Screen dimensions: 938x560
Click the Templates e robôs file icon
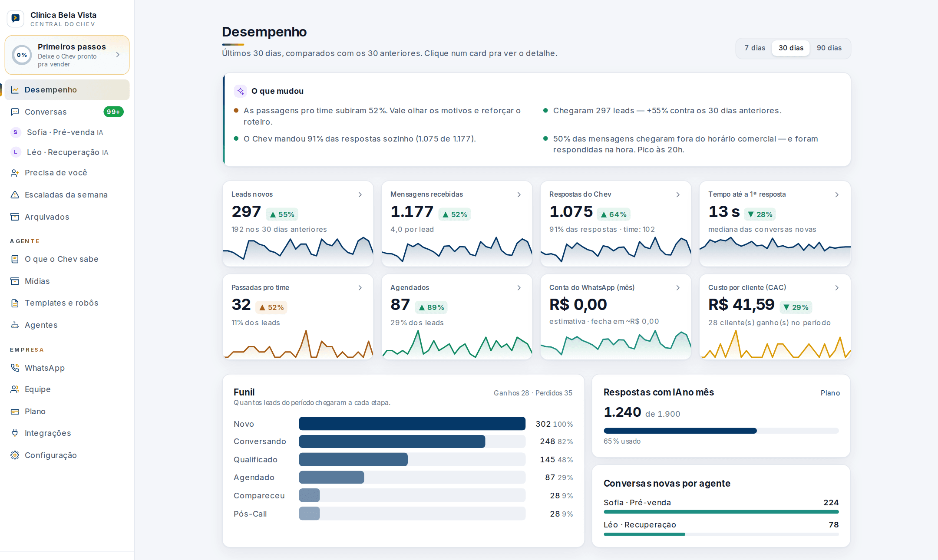(15, 303)
